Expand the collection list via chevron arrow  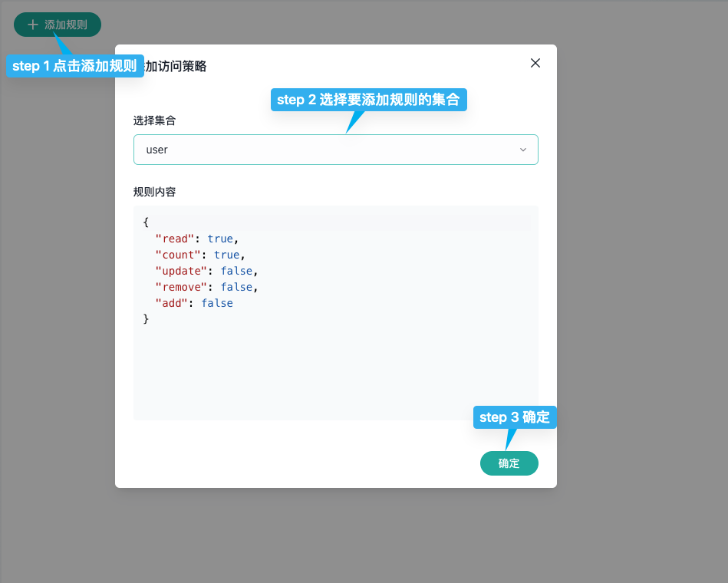[x=523, y=150]
